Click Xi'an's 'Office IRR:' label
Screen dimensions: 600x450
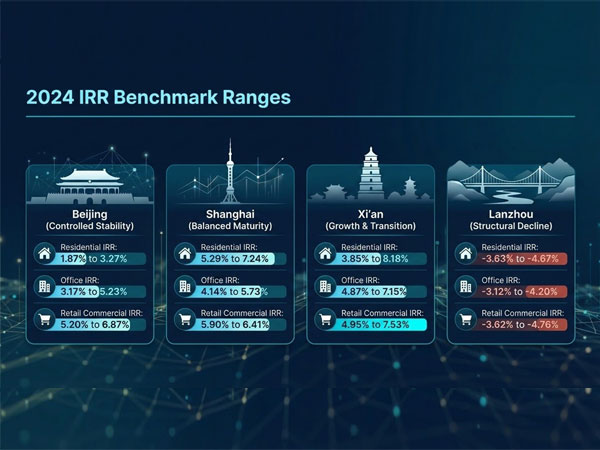click(x=361, y=280)
